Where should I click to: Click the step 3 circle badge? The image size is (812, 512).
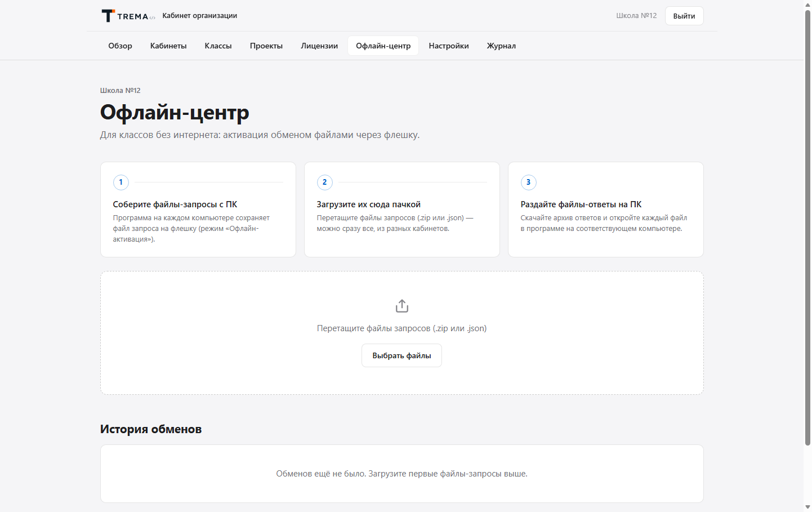click(528, 182)
